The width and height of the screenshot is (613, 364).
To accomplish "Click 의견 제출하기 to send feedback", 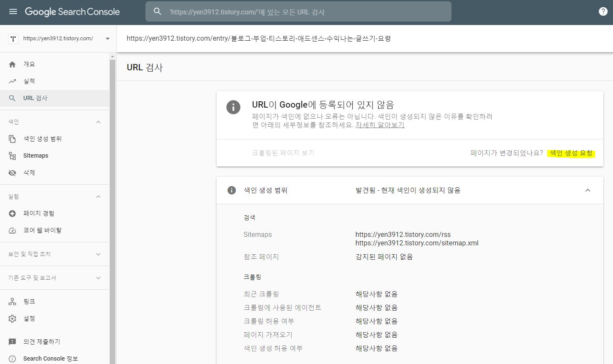I will [x=54, y=342].
